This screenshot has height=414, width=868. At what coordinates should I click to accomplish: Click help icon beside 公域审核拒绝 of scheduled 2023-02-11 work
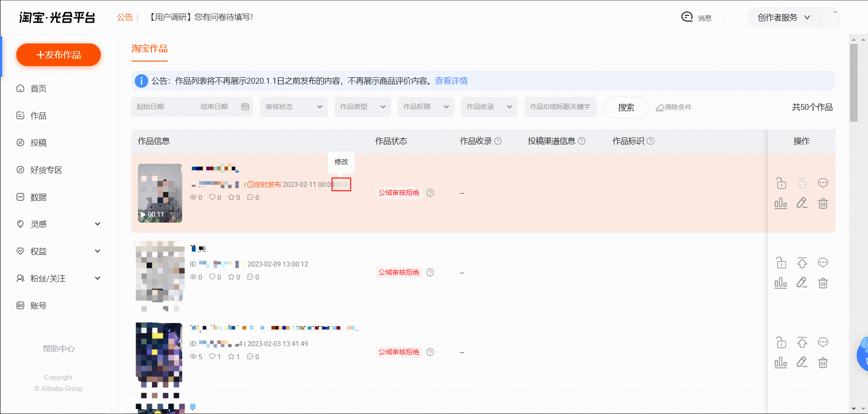pyautogui.click(x=430, y=193)
